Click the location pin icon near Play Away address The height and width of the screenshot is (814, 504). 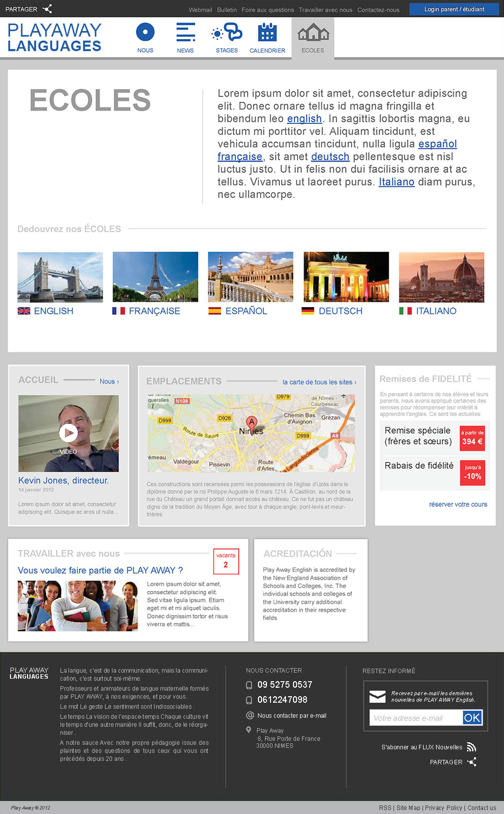pos(248,730)
